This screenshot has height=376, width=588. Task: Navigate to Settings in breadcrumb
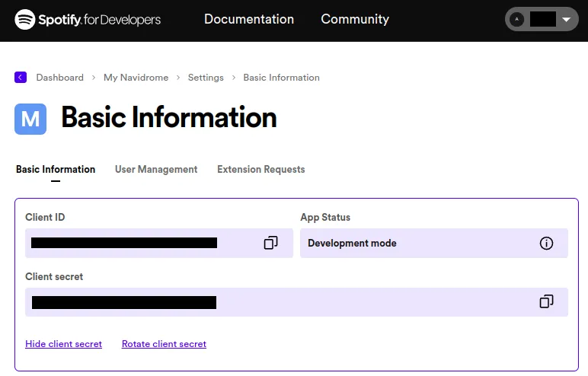[206, 78]
